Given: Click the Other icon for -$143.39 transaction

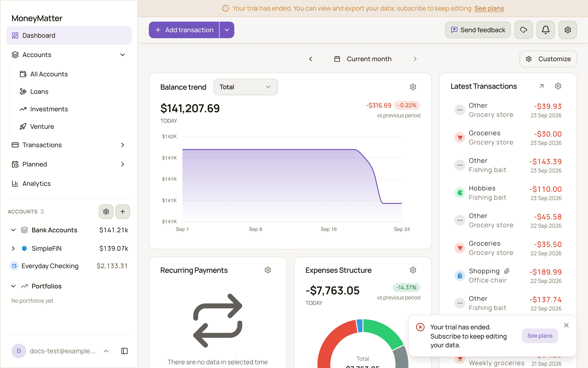Looking at the screenshot, I should (x=460, y=165).
